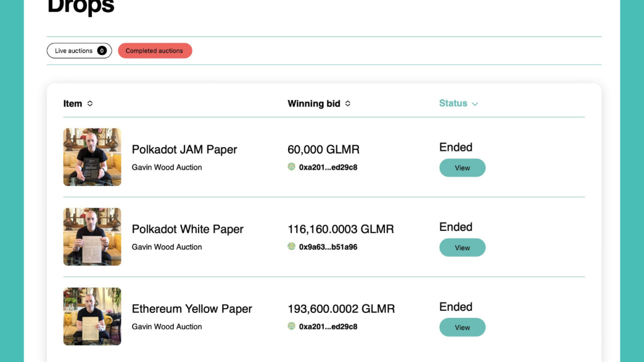Select winner address 0x9a63...b51a96
The width and height of the screenshot is (644, 362).
tap(328, 247)
